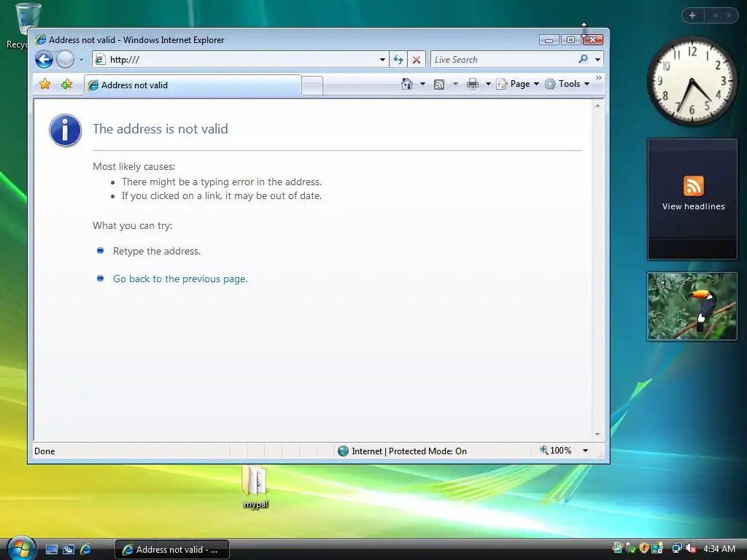Click the zoom level 100% button
The width and height of the screenshot is (747, 560).
555,451
